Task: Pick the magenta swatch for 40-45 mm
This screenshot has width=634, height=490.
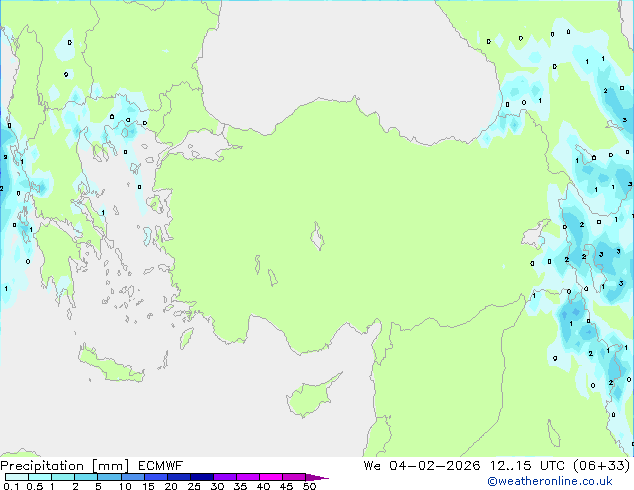Action: (x=271, y=477)
